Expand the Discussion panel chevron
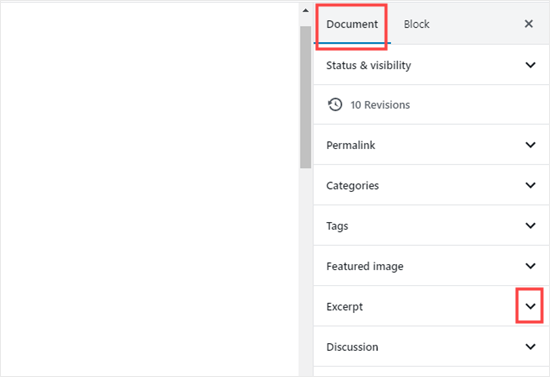The image size is (550, 377). [x=530, y=346]
